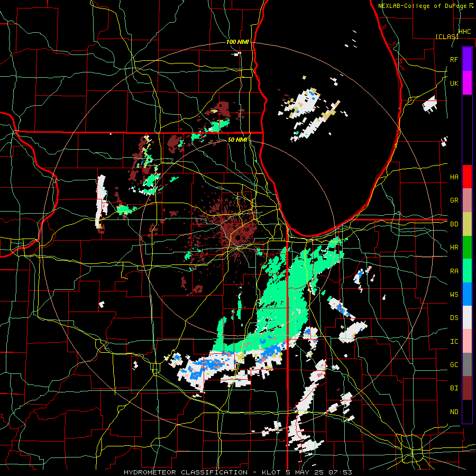Click the dark green HR legend swatch
476x476 pixels.
[x=467, y=247]
